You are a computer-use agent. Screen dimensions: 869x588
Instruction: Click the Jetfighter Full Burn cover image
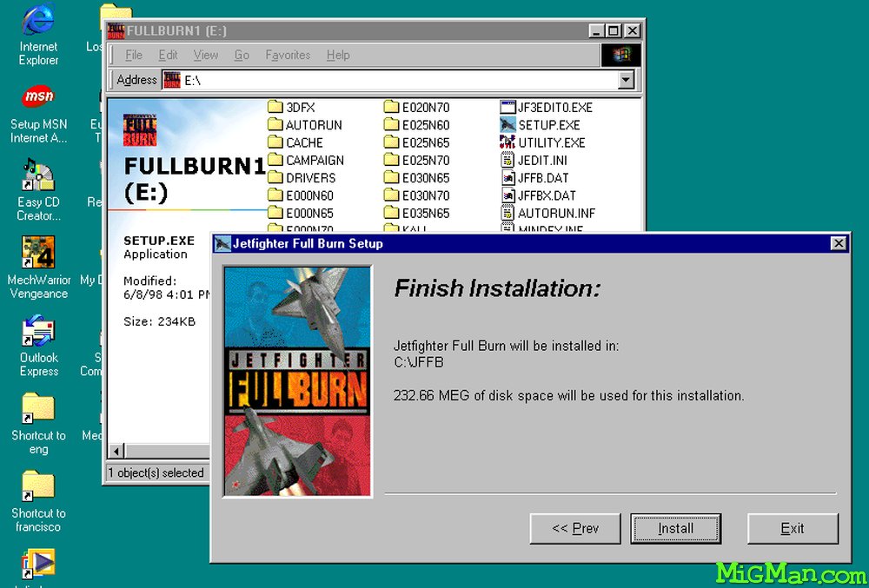297,381
